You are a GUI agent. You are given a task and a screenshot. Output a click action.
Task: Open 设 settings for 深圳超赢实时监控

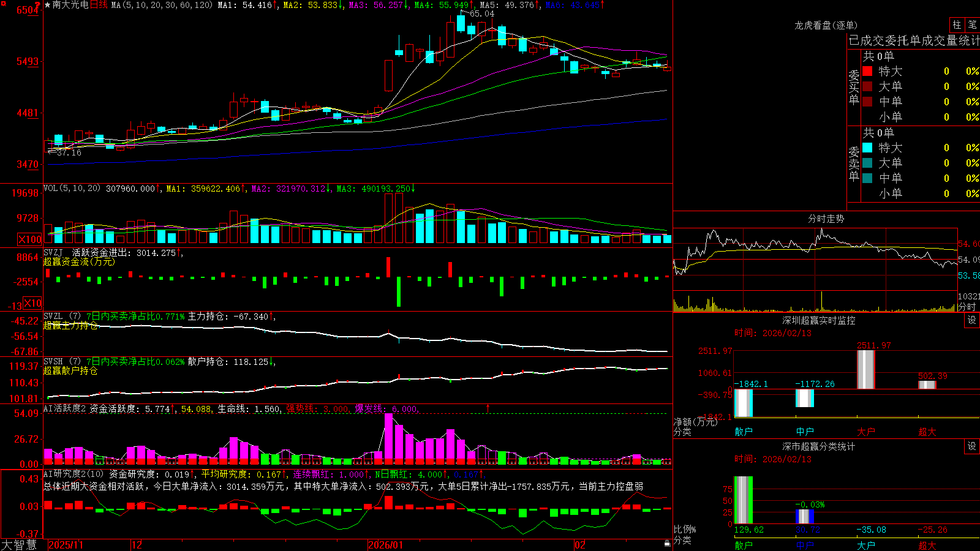972,320
